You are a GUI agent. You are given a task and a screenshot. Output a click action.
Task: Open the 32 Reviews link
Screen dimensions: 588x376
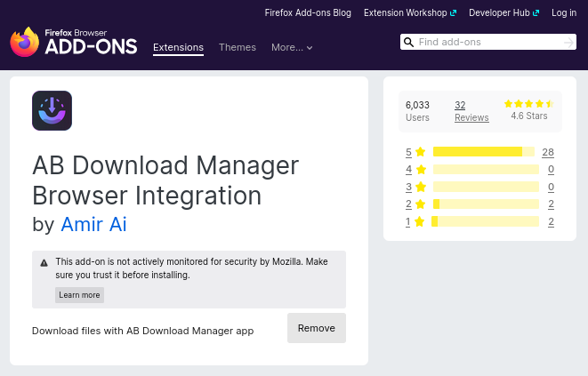tap(471, 111)
